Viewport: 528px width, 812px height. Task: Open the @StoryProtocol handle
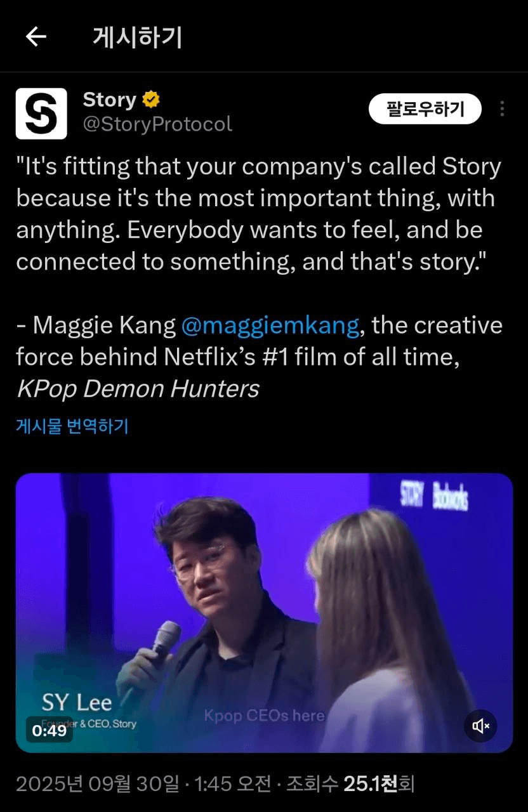[157, 124]
